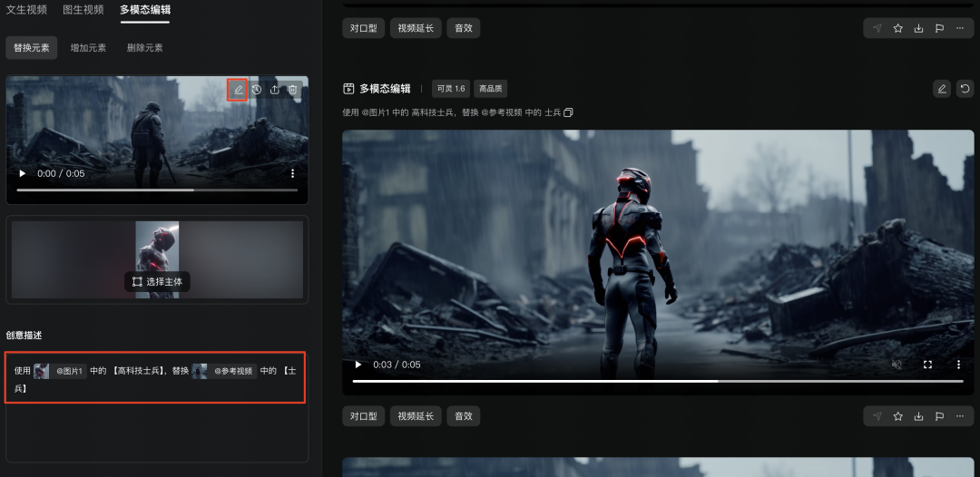Viewport: 980px width, 477px height.
Task: Click the 0:00 / 0:05 time display
Action: click(x=61, y=173)
